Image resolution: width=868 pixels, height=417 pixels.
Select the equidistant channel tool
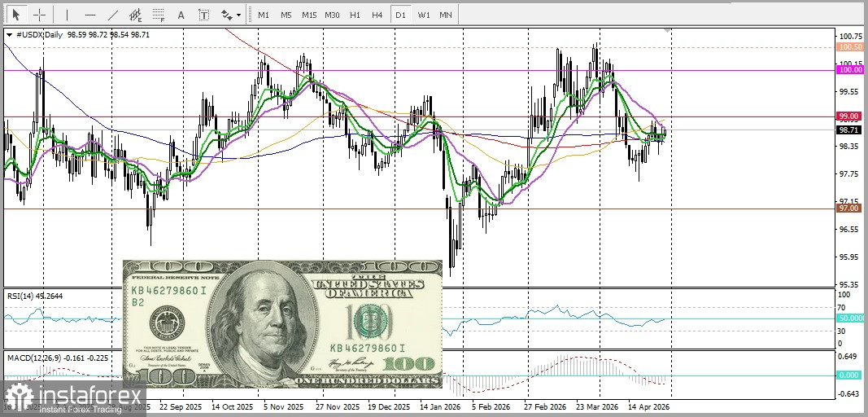point(136,15)
